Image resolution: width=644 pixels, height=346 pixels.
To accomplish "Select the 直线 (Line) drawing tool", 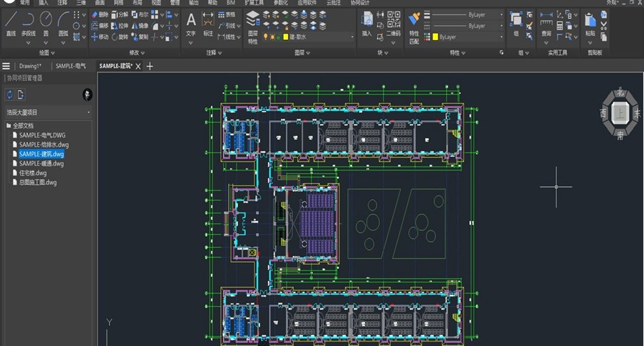I will (11, 24).
